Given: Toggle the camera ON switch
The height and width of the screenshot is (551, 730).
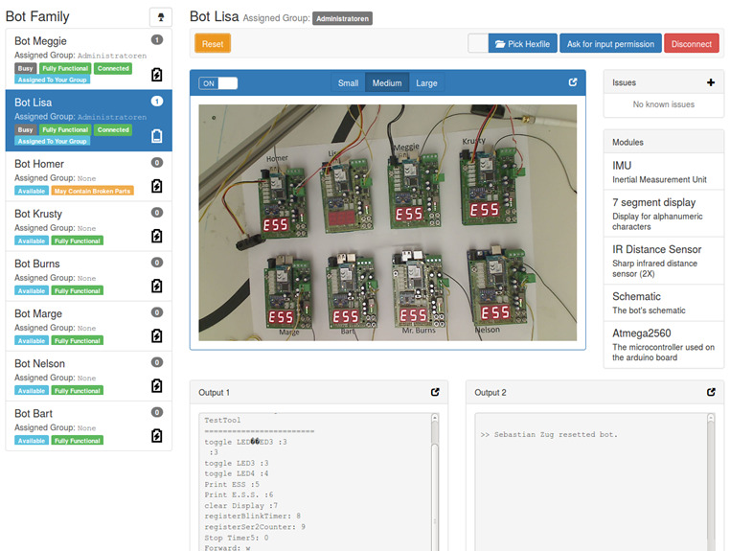Looking at the screenshot, I should [x=218, y=83].
